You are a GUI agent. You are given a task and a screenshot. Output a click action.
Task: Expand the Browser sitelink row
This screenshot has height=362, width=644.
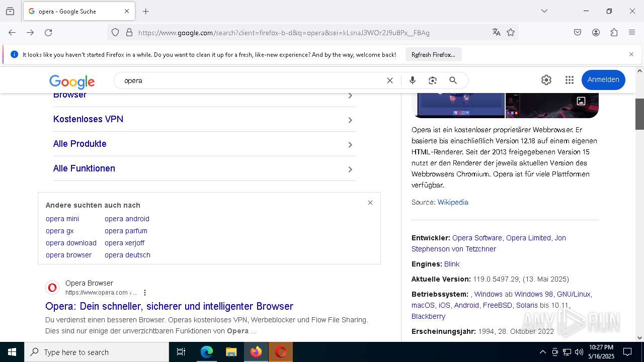click(204, 96)
